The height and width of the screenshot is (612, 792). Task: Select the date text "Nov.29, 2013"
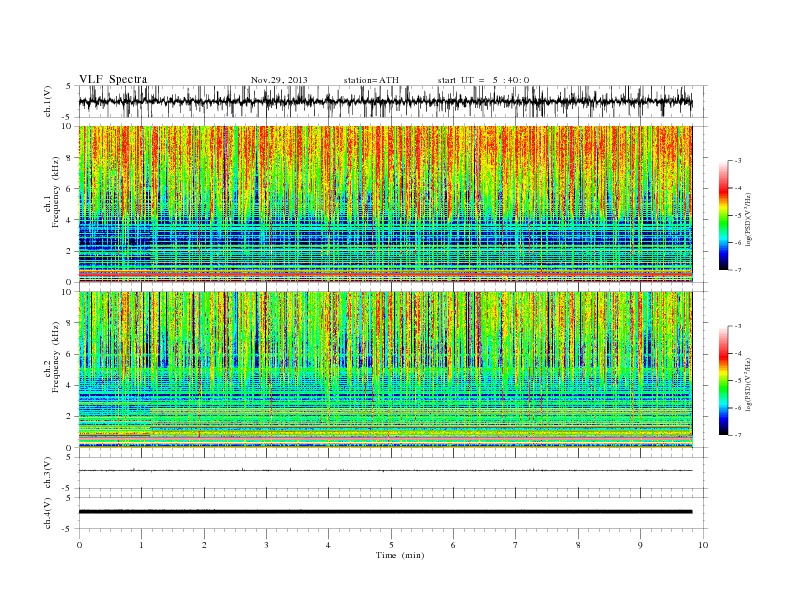pyautogui.click(x=279, y=80)
